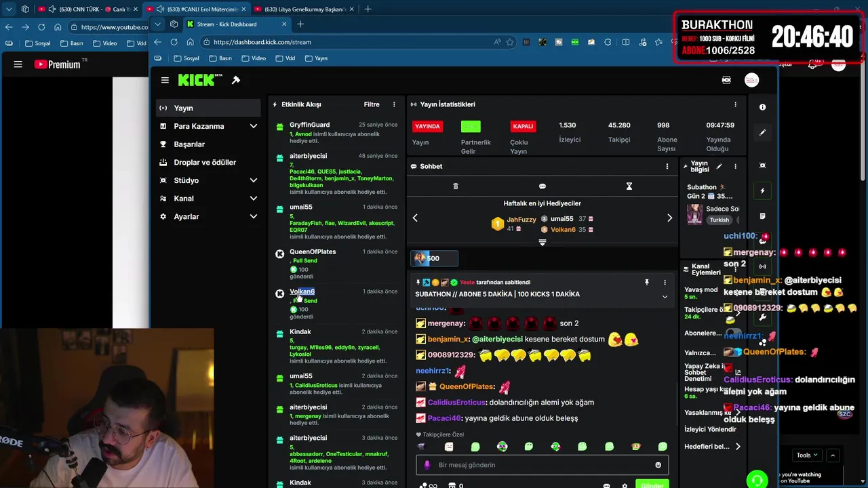Open green headset support button

(x=757, y=480)
